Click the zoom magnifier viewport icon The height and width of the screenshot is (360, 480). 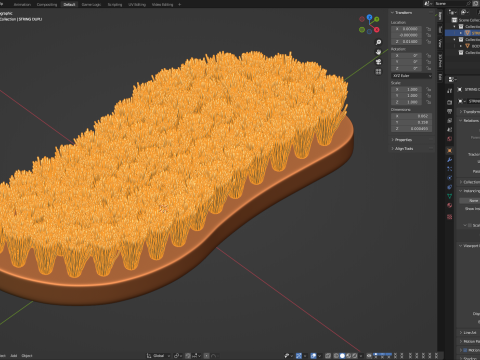378,42
